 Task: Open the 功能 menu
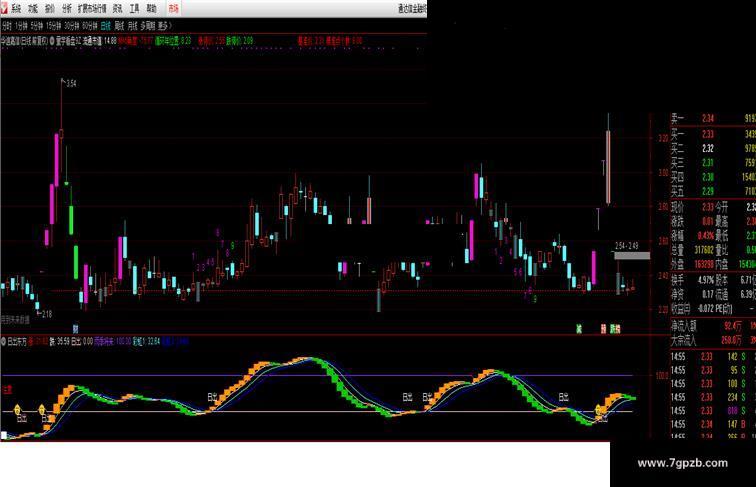pyautogui.click(x=33, y=8)
